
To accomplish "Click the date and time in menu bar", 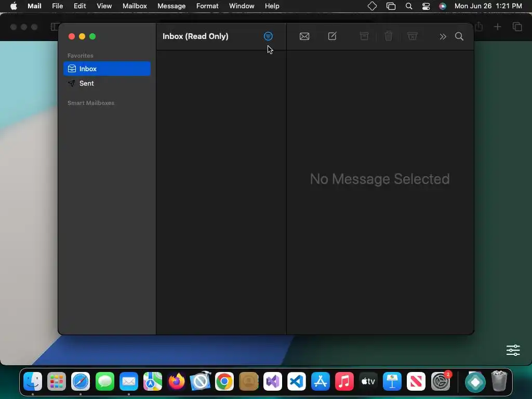I will click(488, 6).
